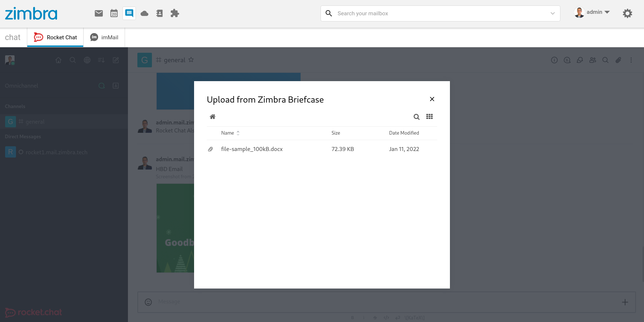Screen dimensions: 644x322
Task: Open threads icon in channel header
Action: pos(567,60)
